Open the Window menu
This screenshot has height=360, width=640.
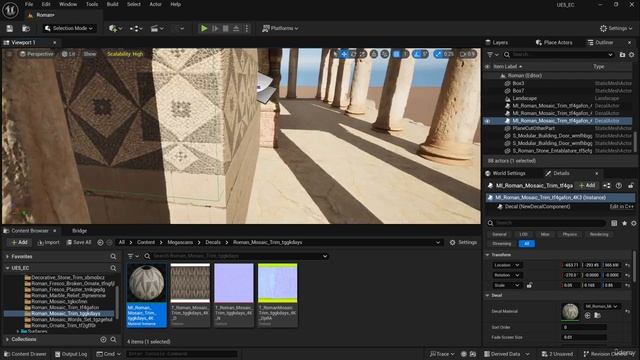tap(68, 4)
